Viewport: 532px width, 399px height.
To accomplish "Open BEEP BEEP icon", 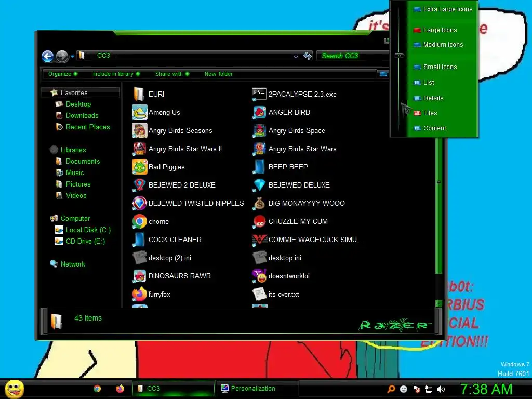I will tap(260, 167).
